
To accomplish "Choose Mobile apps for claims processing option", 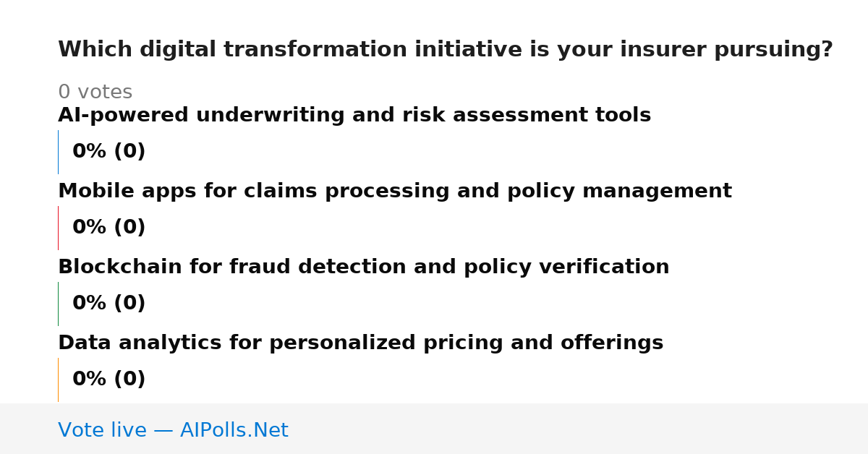I will pyautogui.click(x=395, y=192).
